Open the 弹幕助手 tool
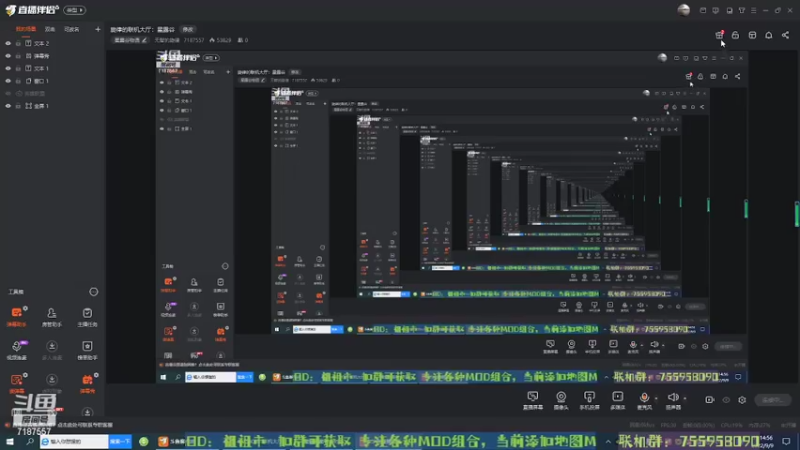 (16, 317)
